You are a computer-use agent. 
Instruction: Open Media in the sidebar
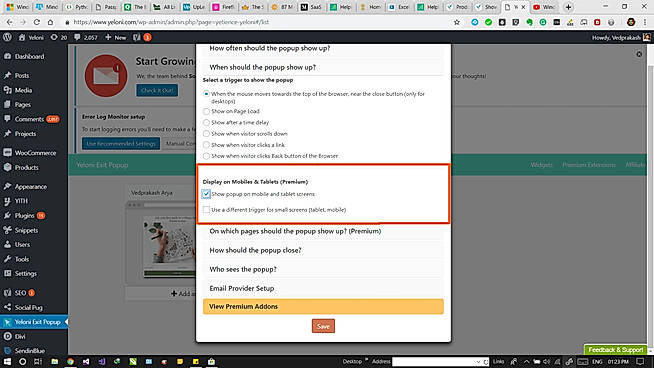point(23,90)
